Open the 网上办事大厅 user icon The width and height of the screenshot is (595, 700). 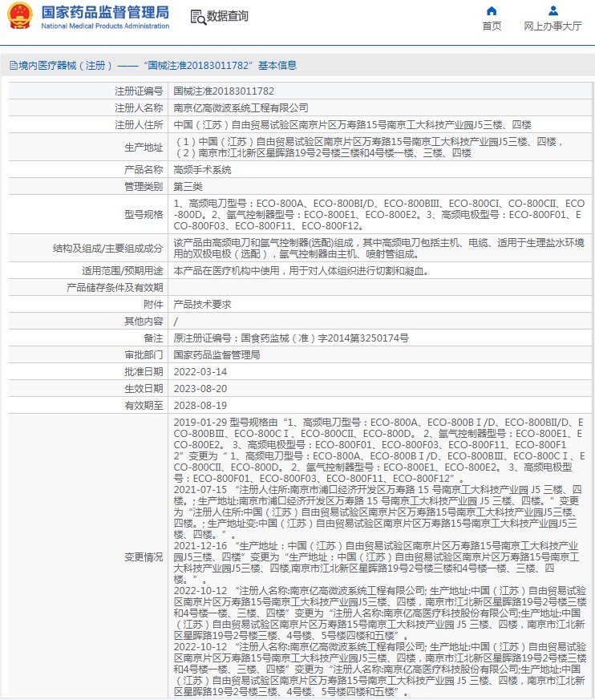(553, 10)
